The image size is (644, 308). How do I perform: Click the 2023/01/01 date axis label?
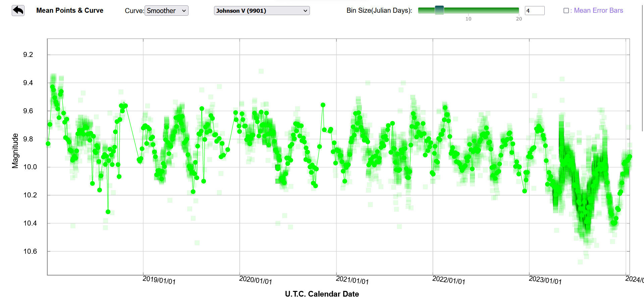pyautogui.click(x=545, y=280)
